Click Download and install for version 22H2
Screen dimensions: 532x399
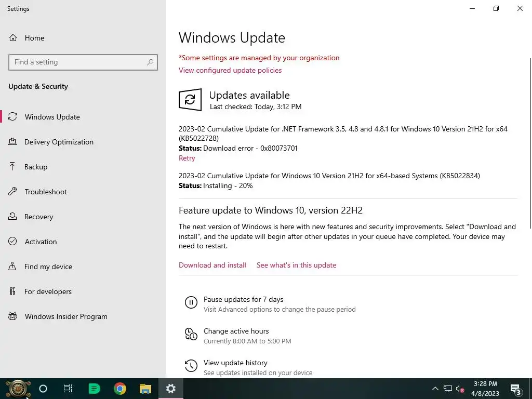(212, 265)
